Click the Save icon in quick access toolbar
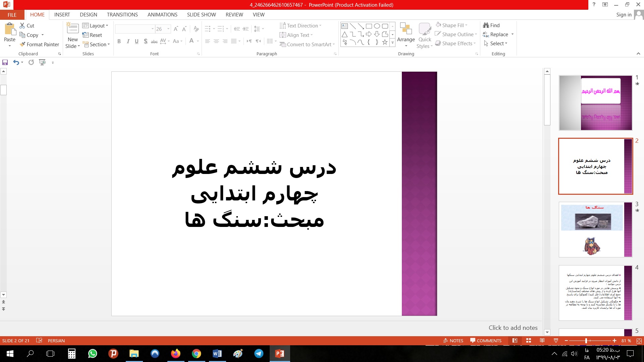This screenshot has height=362, width=644. pyautogui.click(x=5, y=62)
